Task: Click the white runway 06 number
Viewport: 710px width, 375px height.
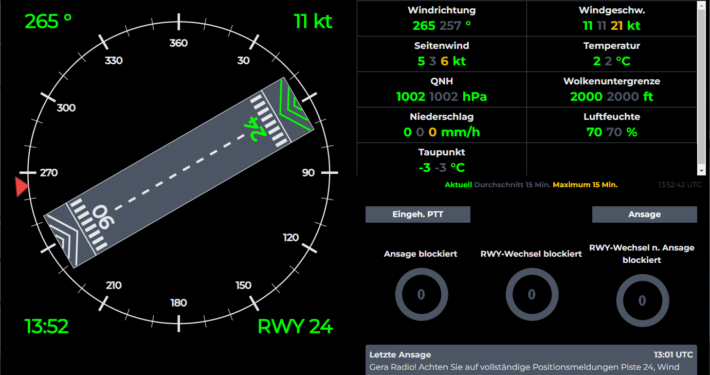Action: (104, 217)
